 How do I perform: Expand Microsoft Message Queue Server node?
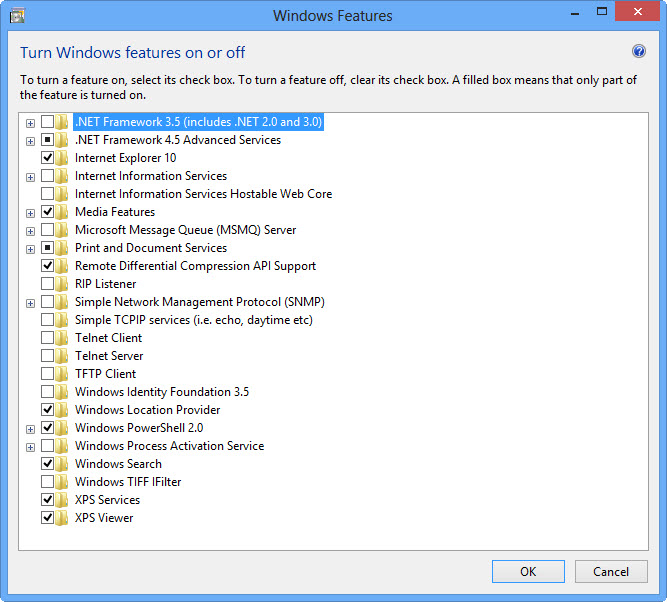click(30, 231)
